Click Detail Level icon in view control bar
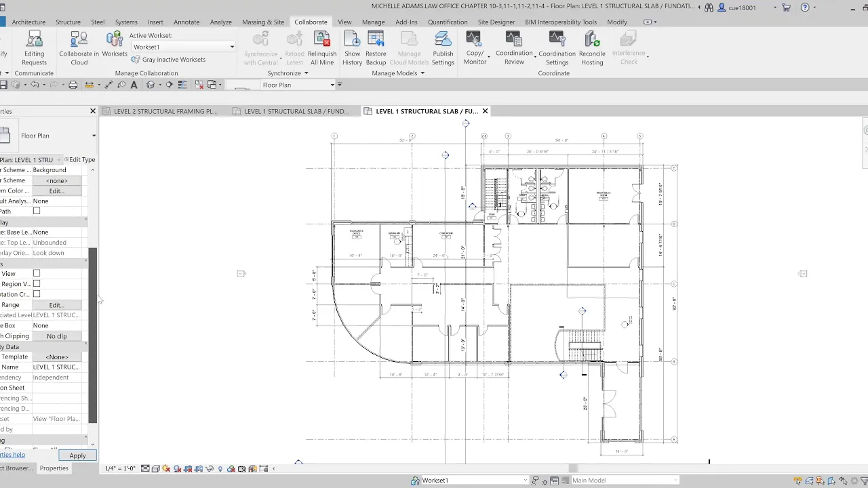The height and width of the screenshot is (488, 868). 146,468
